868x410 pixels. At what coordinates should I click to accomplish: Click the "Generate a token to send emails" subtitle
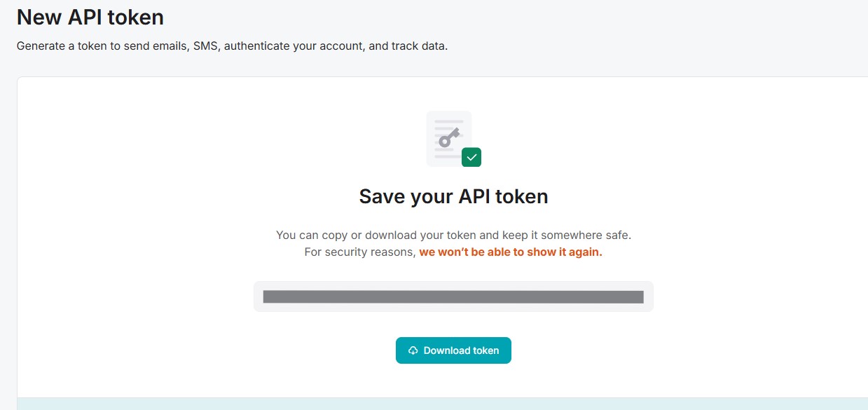click(x=102, y=46)
